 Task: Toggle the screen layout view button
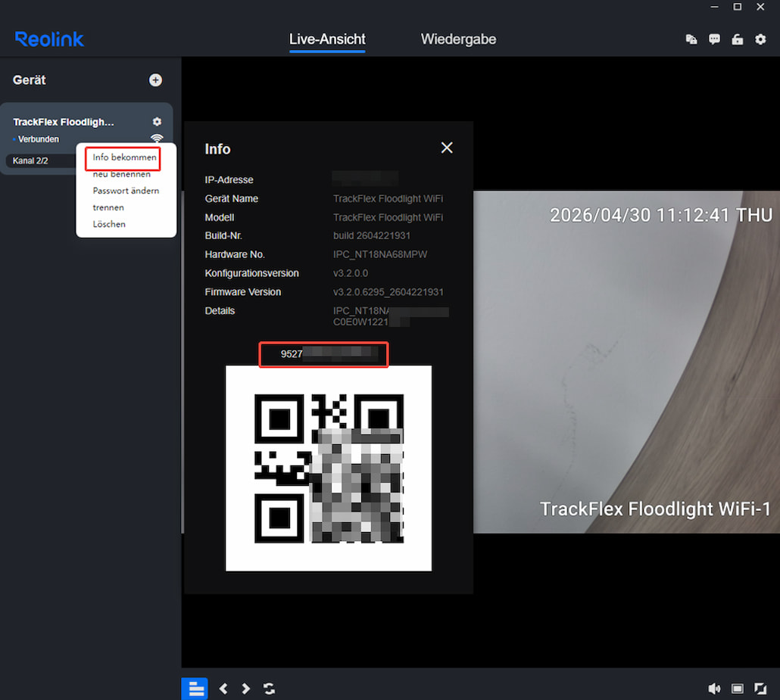coord(195,689)
